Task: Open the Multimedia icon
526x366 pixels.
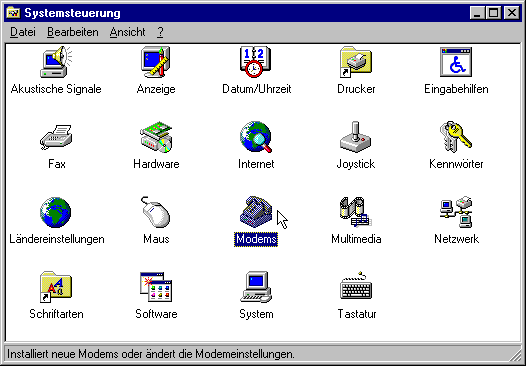Action: point(356,212)
